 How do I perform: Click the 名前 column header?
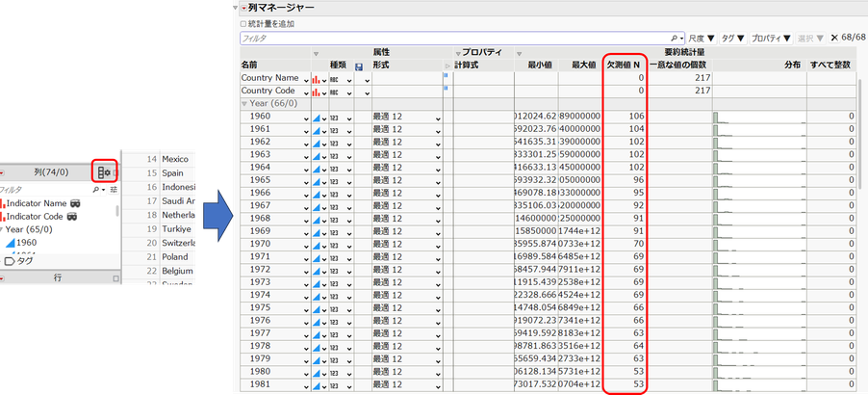249,66
